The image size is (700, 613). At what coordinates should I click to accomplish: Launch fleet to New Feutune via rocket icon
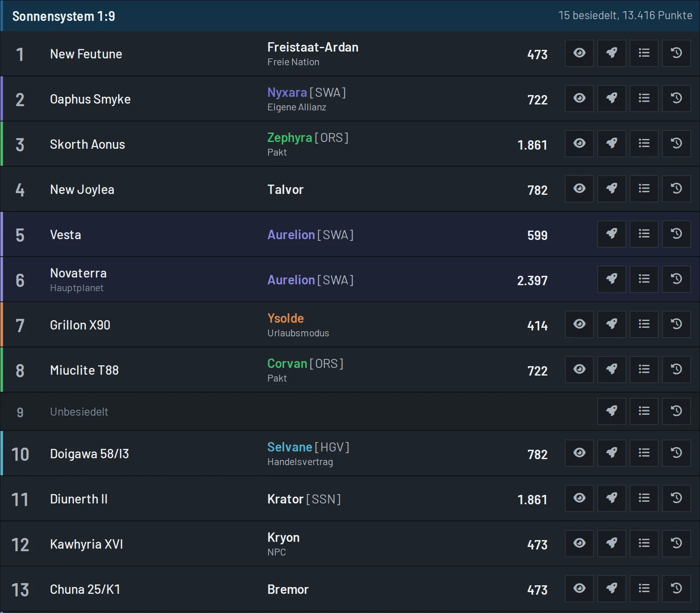click(x=612, y=53)
